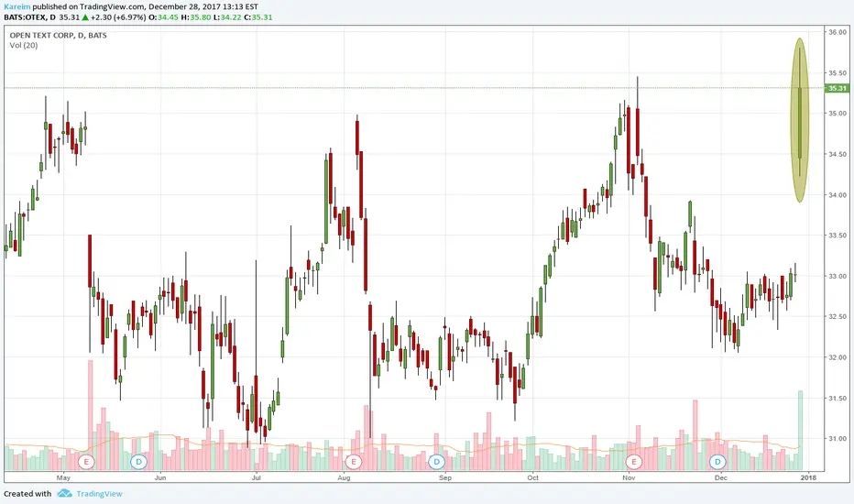Open the earnings marker above Aug
The width and height of the screenshot is (854, 504).
click(x=354, y=462)
